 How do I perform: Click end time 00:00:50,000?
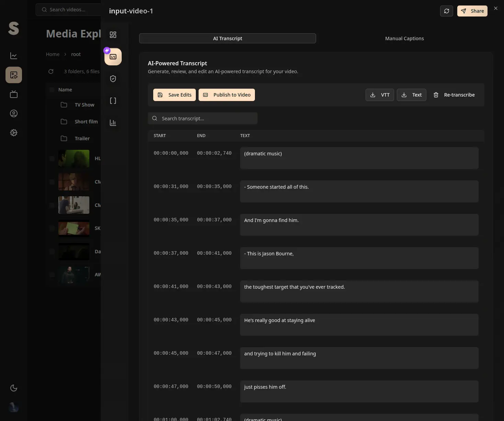(214, 387)
